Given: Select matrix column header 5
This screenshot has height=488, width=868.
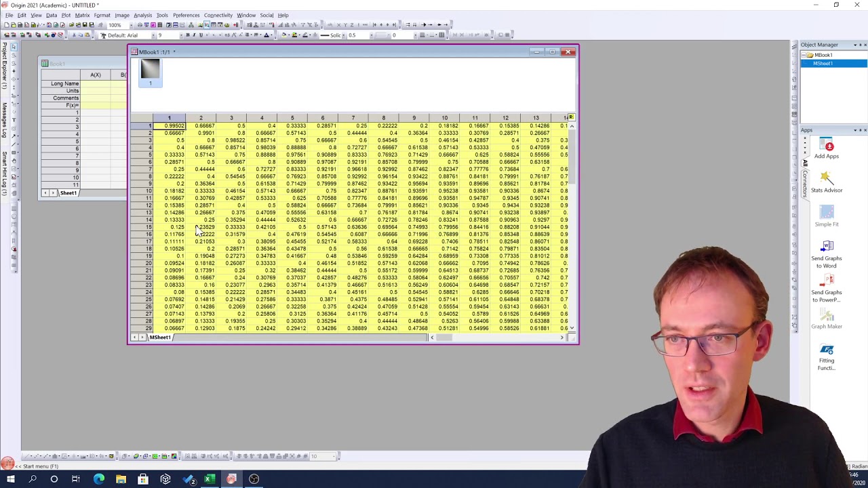Looking at the screenshot, I should coord(292,118).
